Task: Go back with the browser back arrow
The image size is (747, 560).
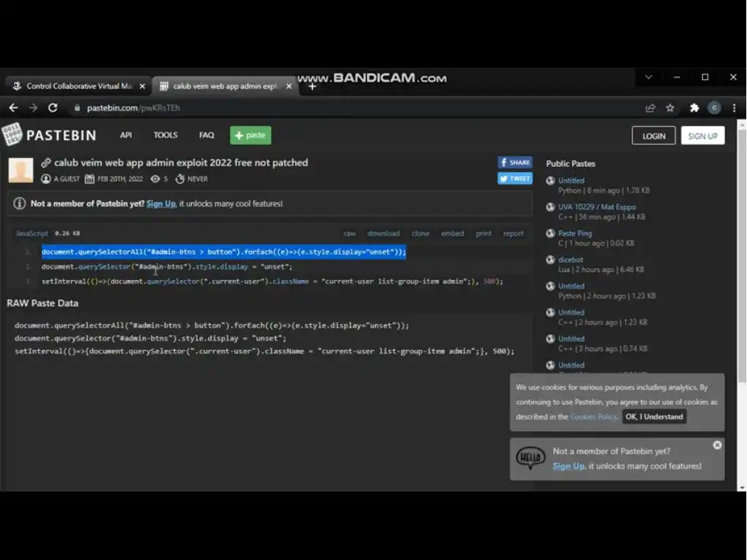Action: coord(13,108)
